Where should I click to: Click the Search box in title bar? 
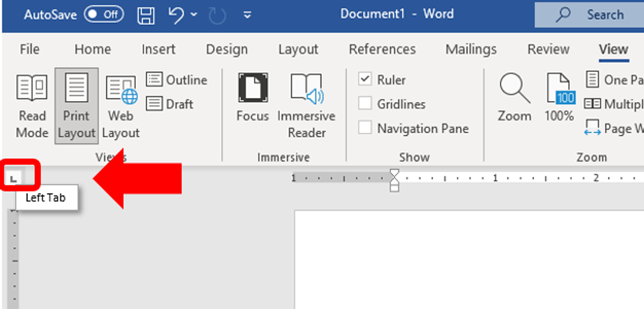pyautogui.click(x=589, y=15)
